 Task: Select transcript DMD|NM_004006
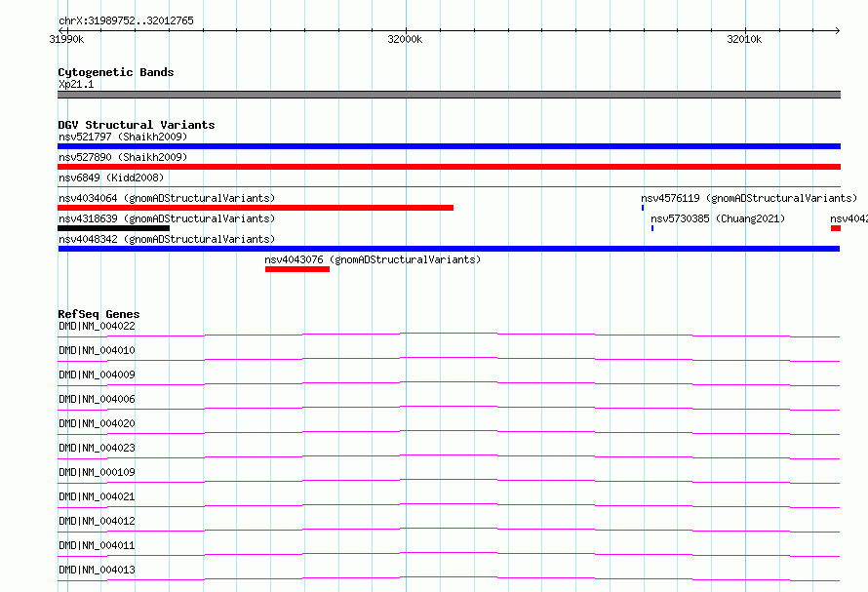click(x=97, y=399)
